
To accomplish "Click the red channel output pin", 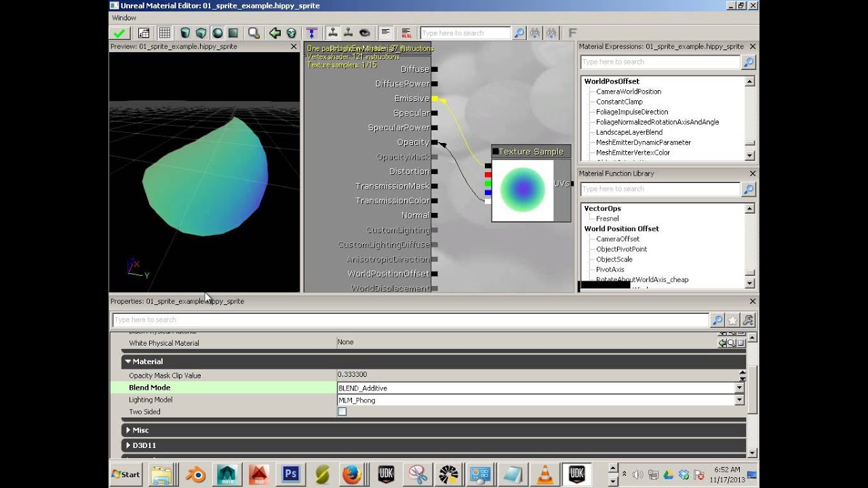I will tap(488, 175).
